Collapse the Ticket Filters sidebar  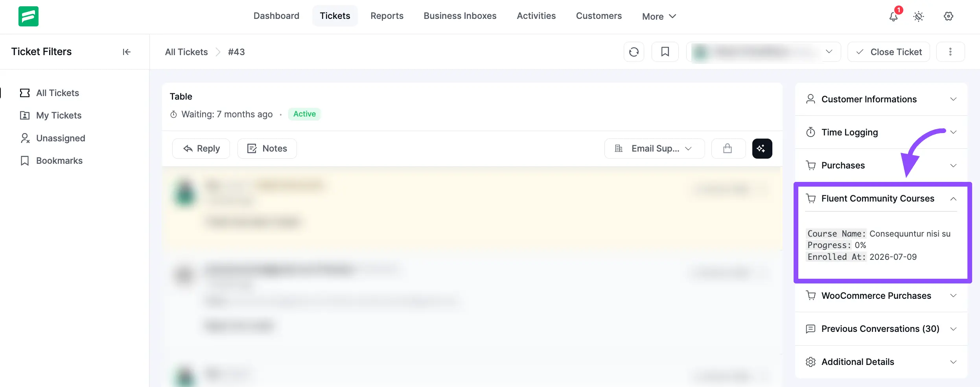click(x=126, y=52)
